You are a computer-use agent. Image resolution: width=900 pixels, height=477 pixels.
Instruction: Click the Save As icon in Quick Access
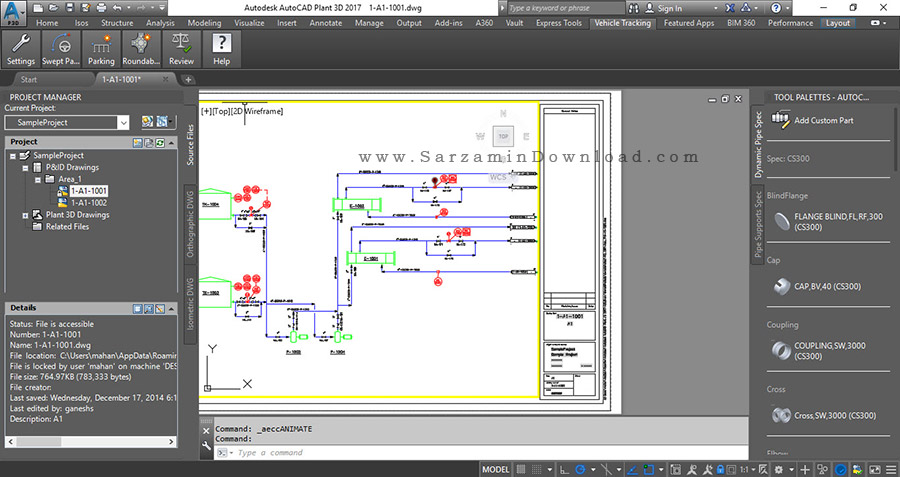[x=86, y=8]
